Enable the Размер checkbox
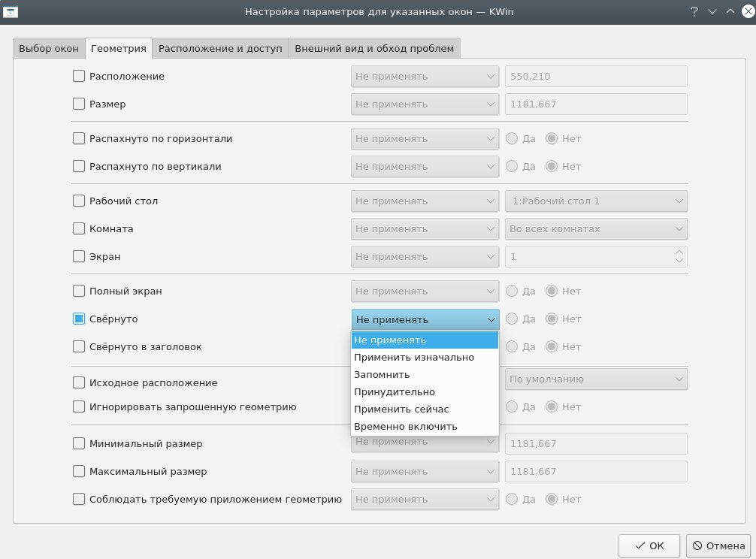The image size is (756, 559). click(79, 104)
